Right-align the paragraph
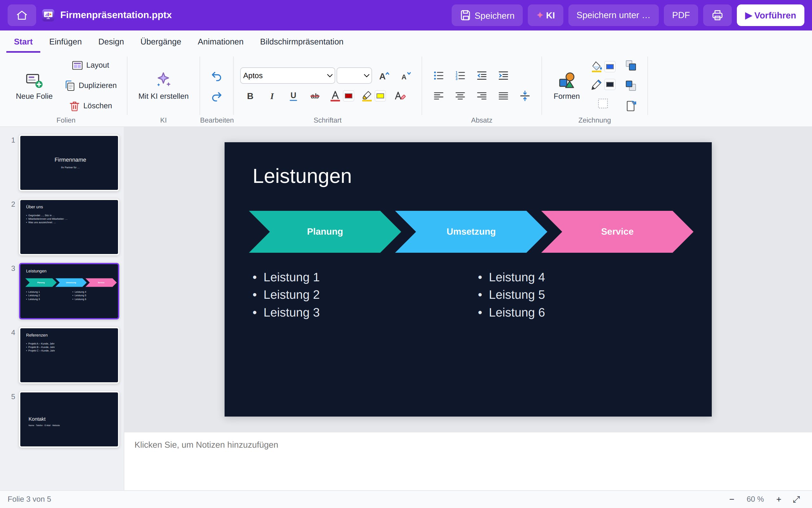The height and width of the screenshot is (508, 812). pyautogui.click(x=482, y=96)
